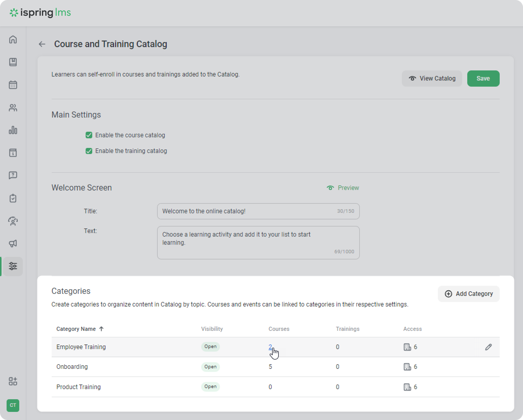Click the Add Category button

[469, 294]
